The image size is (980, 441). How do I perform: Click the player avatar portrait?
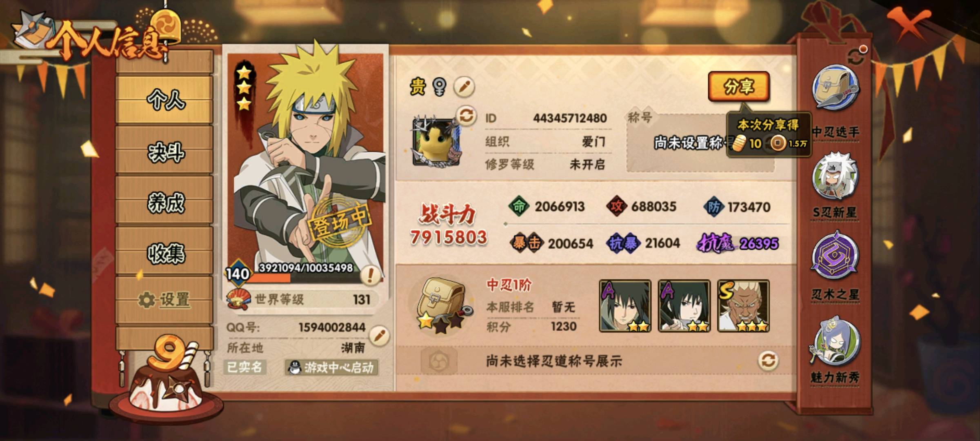436,142
